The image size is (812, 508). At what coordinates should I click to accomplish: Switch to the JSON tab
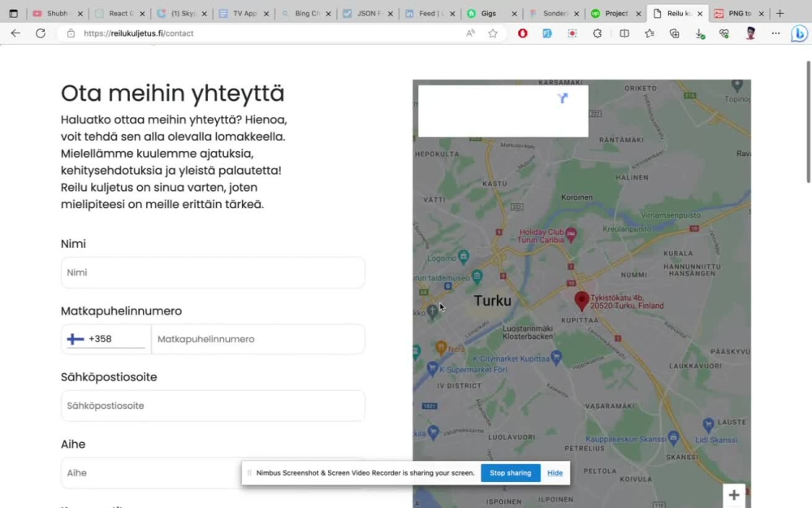pos(368,14)
